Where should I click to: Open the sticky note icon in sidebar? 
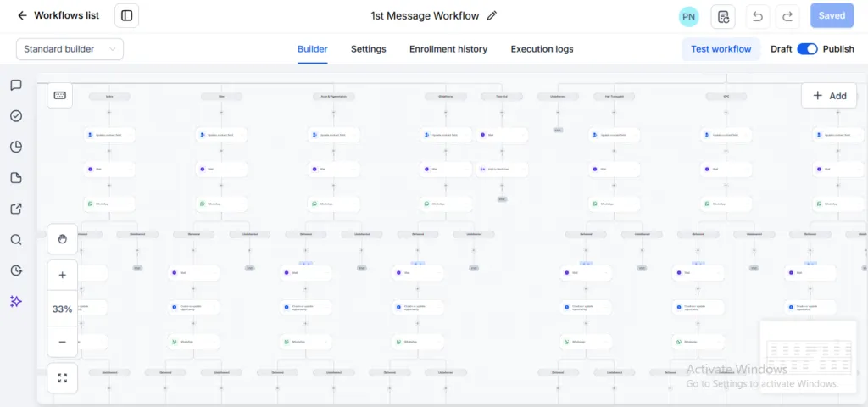pyautogui.click(x=16, y=178)
